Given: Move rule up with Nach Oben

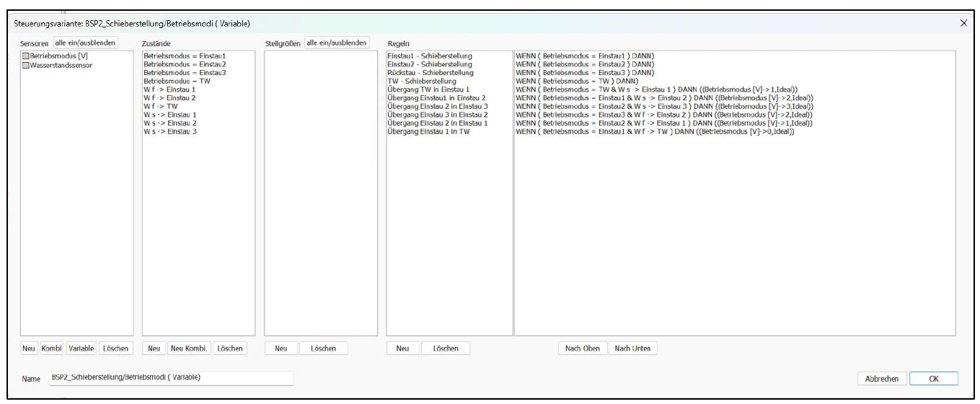Looking at the screenshot, I should click(x=583, y=348).
